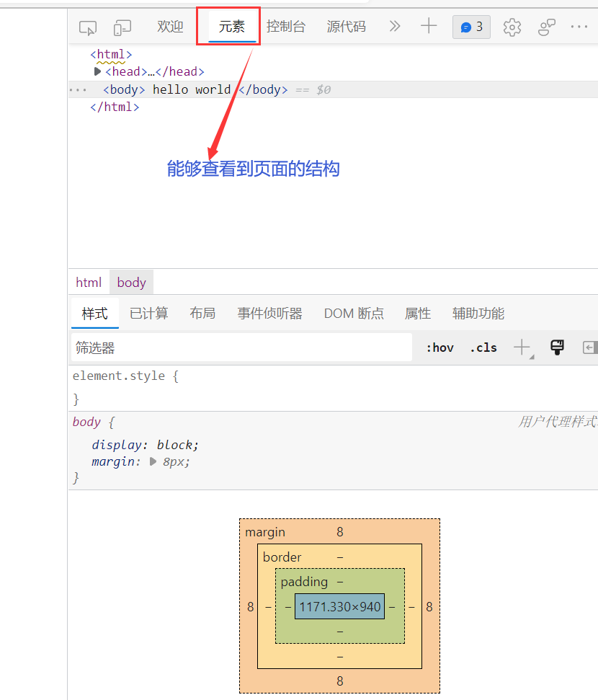
Task: Switch to the 已计算 pane tab
Action: pyautogui.click(x=148, y=314)
